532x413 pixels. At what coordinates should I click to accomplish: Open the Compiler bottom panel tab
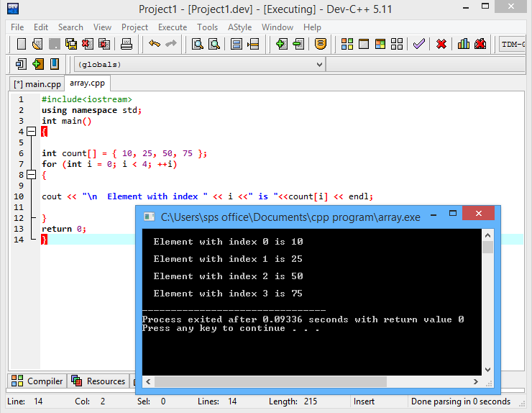pyautogui.click(x=37, y=381)
